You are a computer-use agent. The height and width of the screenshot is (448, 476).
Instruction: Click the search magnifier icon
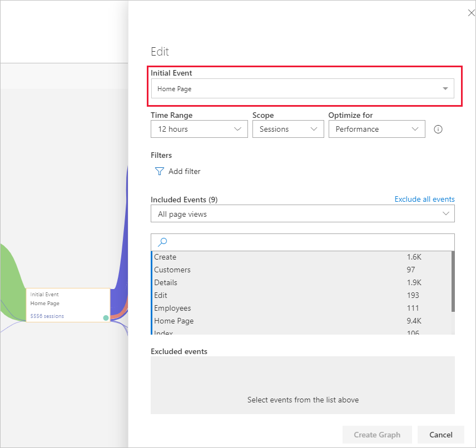point(163,242)
